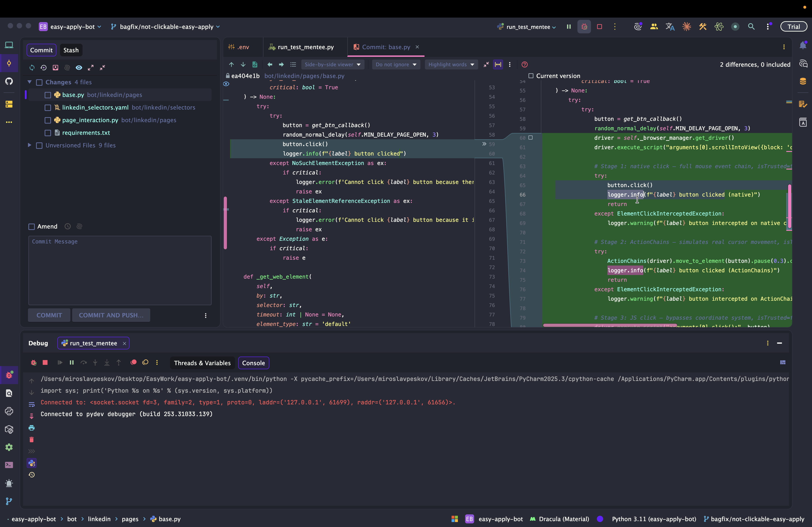Click the Refresh changes icon

pos(32,67)
